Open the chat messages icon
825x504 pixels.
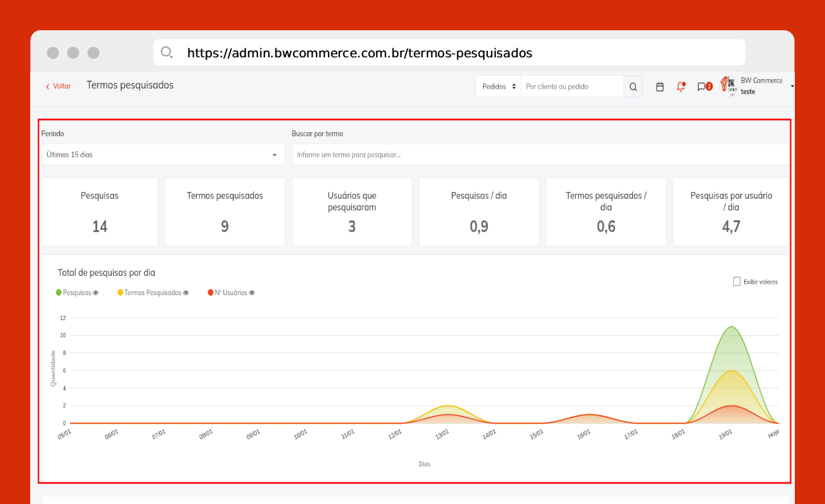coord(701,87)
